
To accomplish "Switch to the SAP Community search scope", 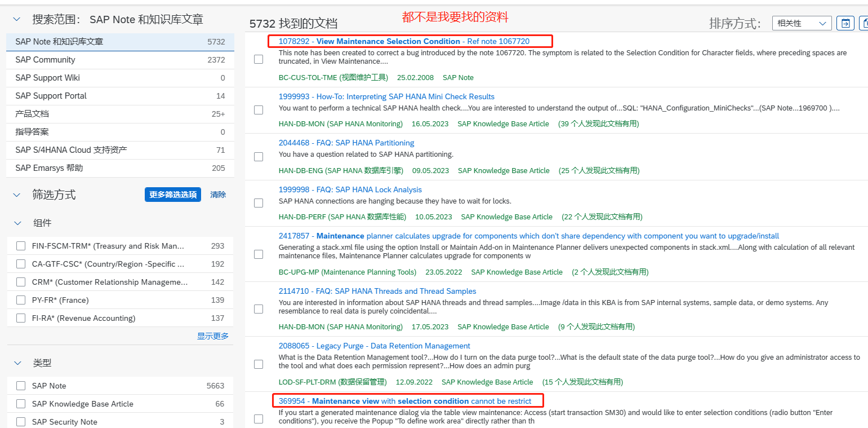I will click(x=51, y=59).
